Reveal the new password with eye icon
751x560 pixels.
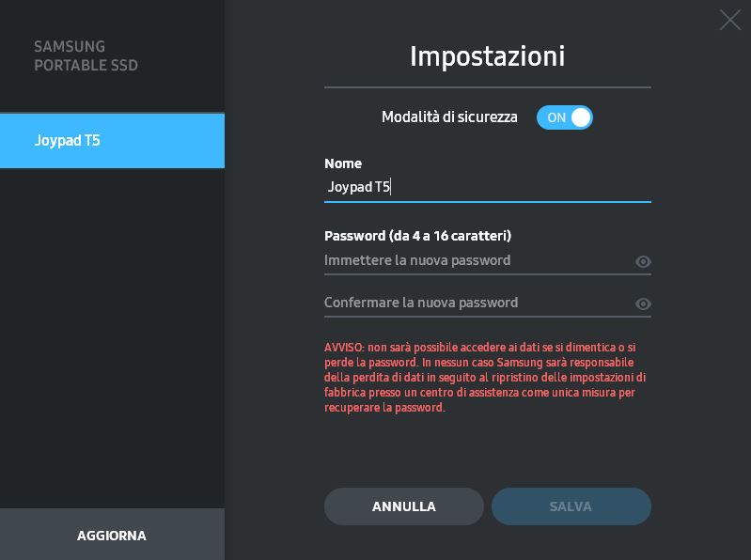point(643,261)
